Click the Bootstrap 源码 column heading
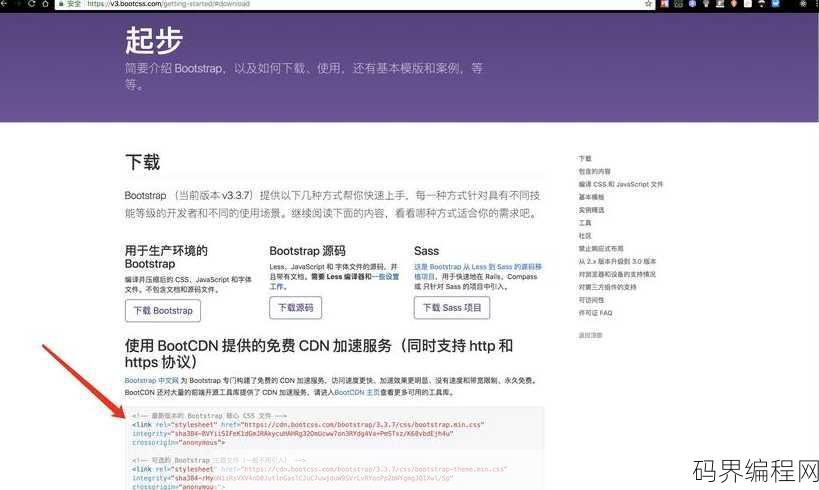The image size is (819, 490). (x=308, y=251)
